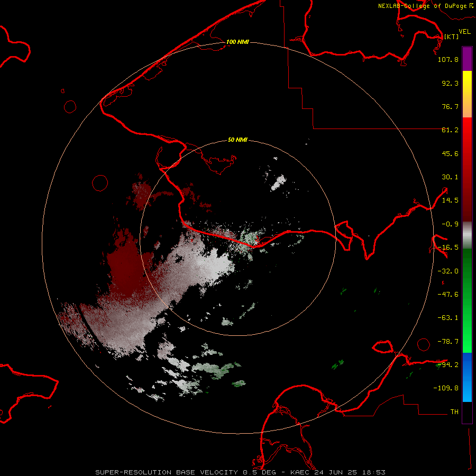Click the -47.6 legend value

[448, 295]
